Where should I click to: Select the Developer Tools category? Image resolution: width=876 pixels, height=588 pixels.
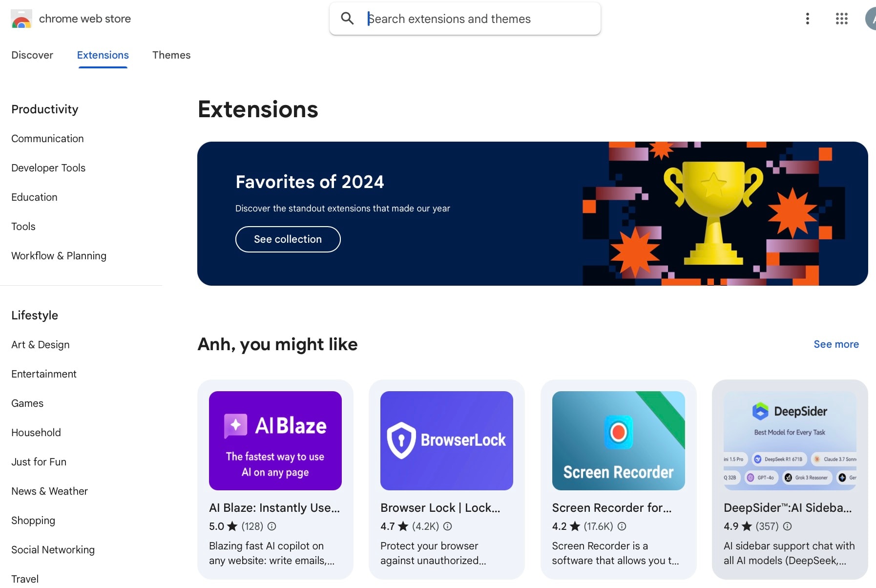click(48, 168)
